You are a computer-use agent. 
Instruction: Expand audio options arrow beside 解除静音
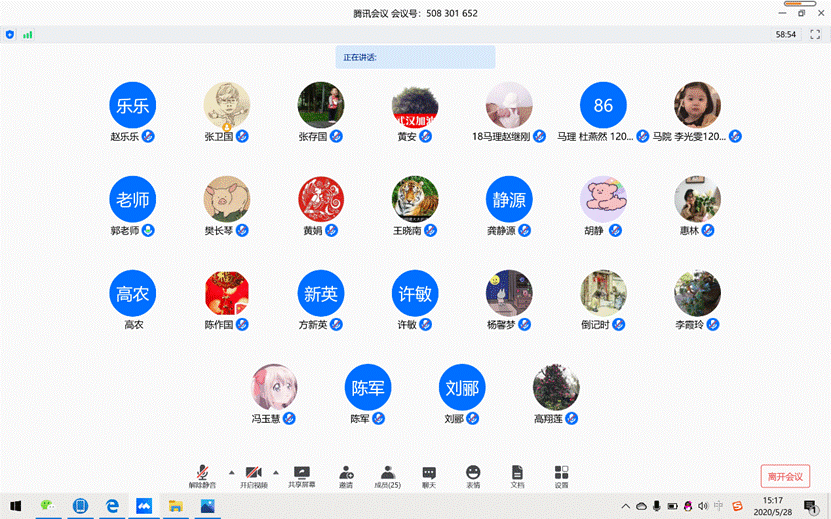232,471
